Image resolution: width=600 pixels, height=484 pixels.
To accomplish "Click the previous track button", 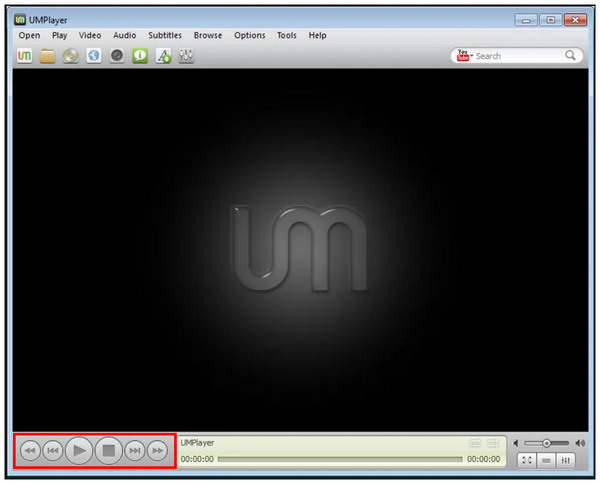I will [x=52, y=451].
